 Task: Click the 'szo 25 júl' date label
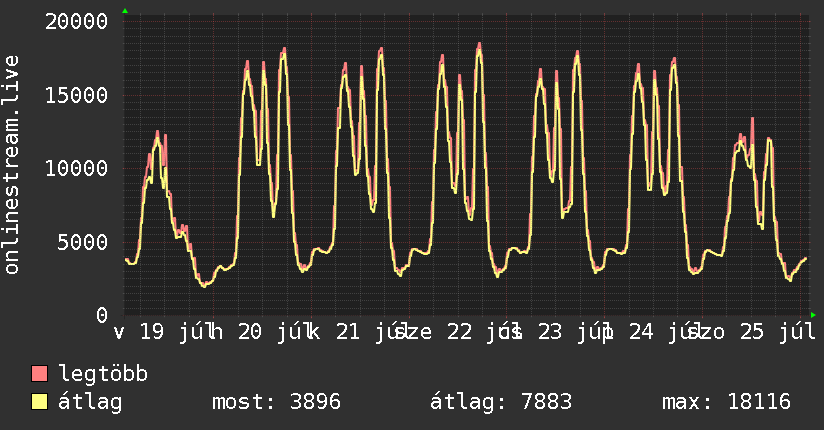[x=751, y=333]
